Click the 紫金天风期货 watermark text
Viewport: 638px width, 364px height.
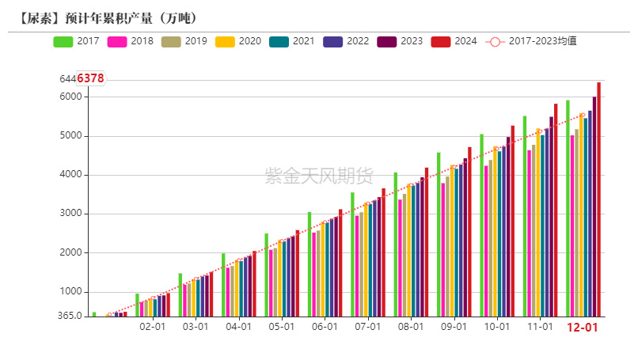click(x=319, y=176)
